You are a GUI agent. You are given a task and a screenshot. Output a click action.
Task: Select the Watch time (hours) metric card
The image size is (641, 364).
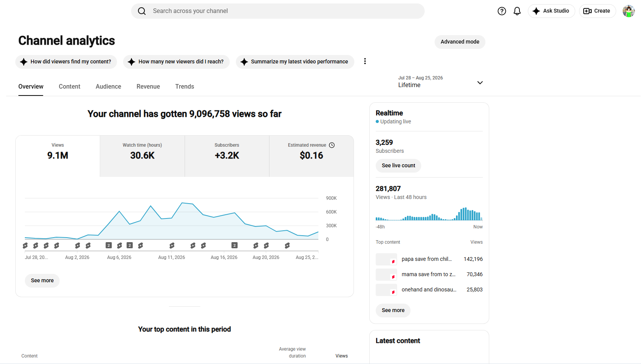click(x=142, y=156)
